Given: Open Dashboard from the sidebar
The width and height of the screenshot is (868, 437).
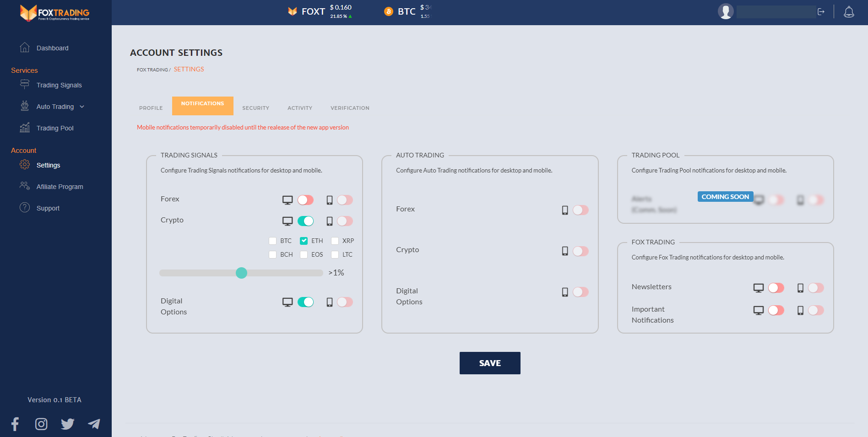Looking at the screenshot, I should [53, 48].
